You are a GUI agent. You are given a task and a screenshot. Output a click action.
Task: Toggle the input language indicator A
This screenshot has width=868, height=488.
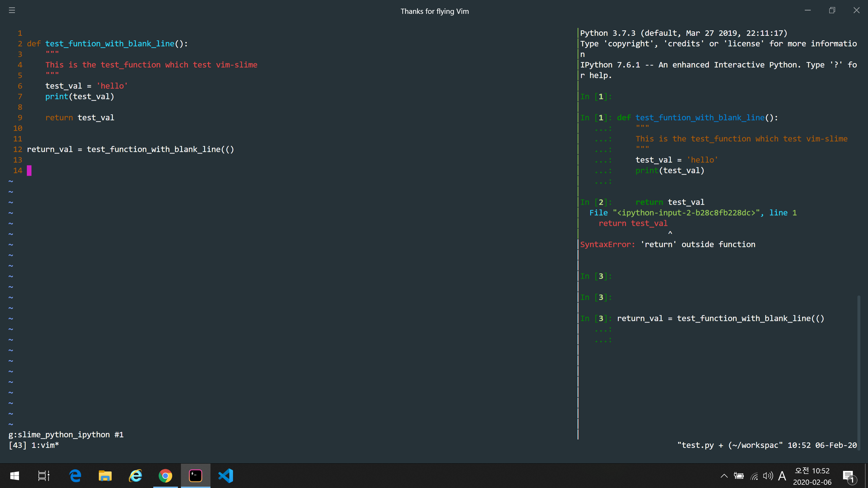(782, 476)
